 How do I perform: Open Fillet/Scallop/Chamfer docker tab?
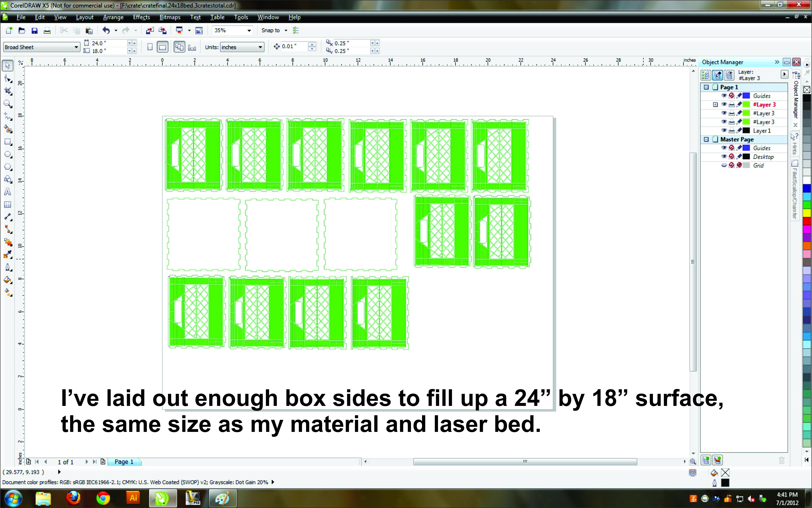[x=795, y=189]
